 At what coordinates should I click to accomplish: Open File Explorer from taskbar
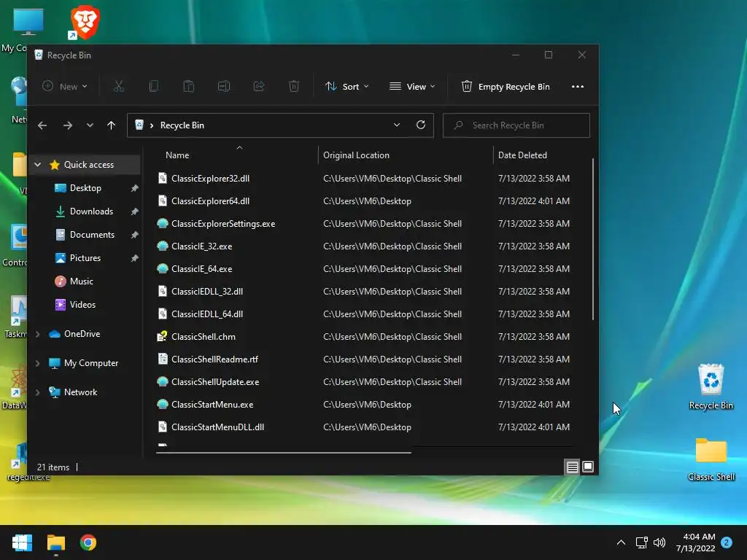pos(56,542)
